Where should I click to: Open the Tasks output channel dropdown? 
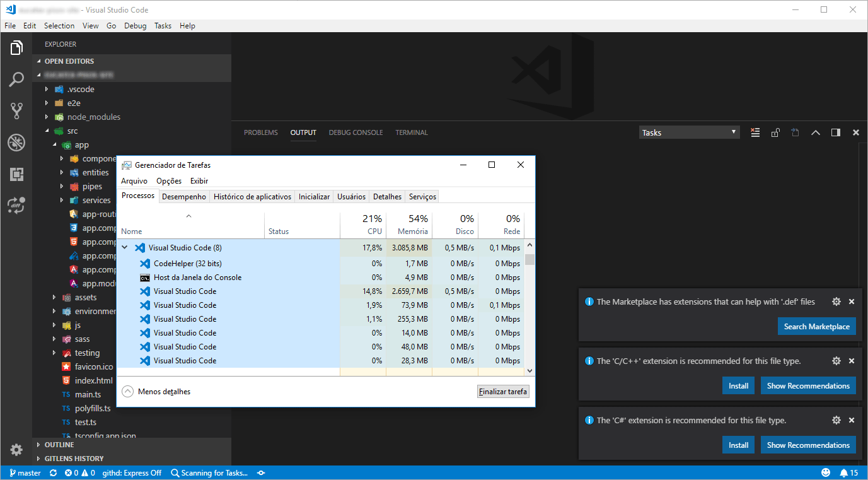pyautogui.click(x=689, y=132)
